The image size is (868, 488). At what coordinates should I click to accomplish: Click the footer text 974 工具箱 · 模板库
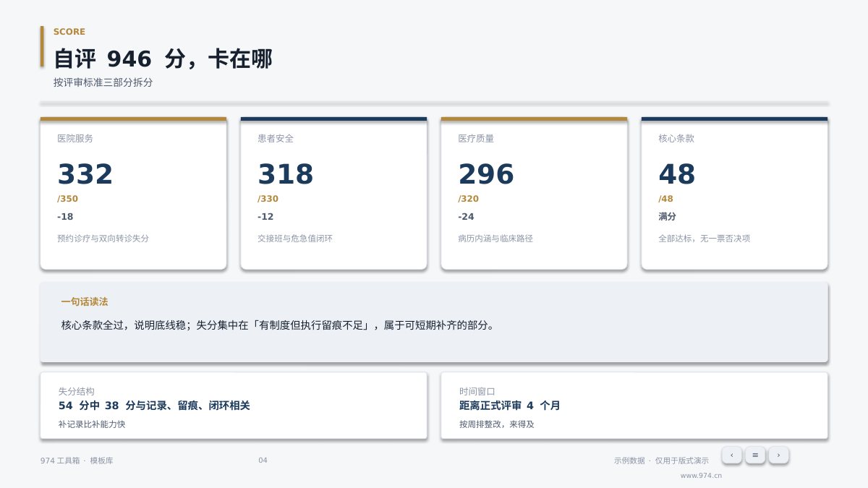(77, 461)
